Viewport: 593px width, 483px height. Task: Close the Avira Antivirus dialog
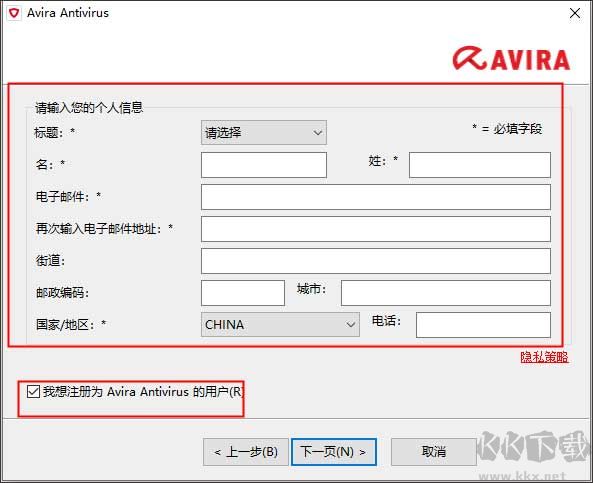point(575,13)
